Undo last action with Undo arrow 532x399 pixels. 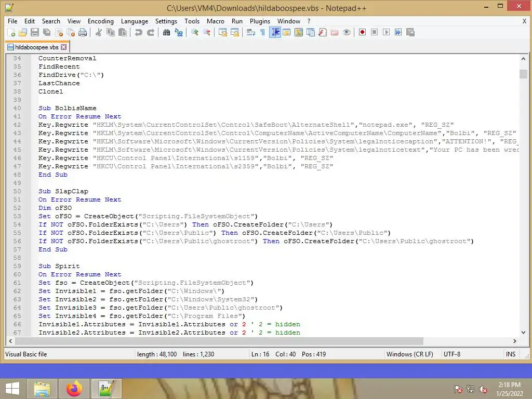[138, 32]
